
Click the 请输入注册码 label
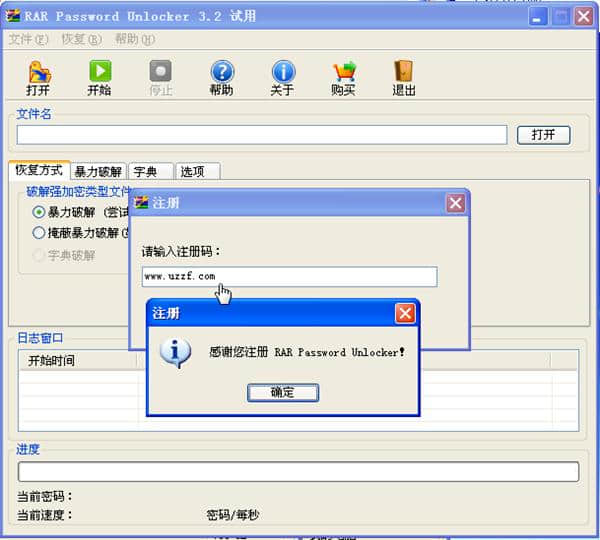(x=181, y=251)
